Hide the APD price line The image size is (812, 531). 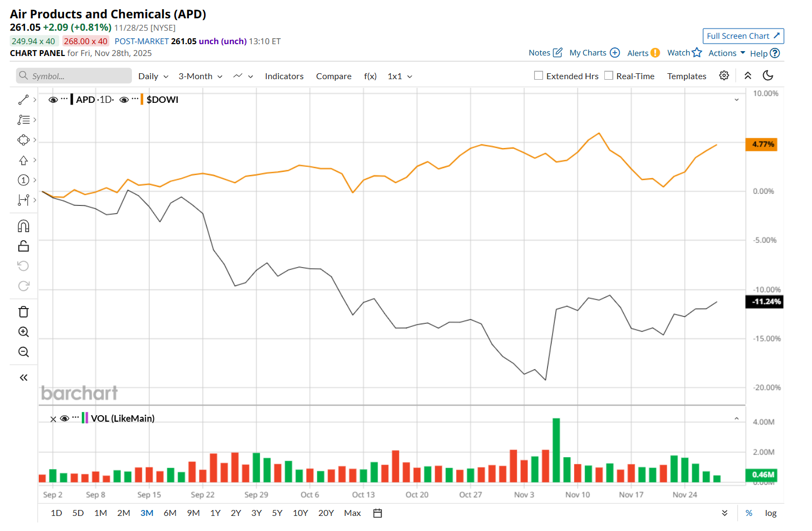[x=53, y=100]
